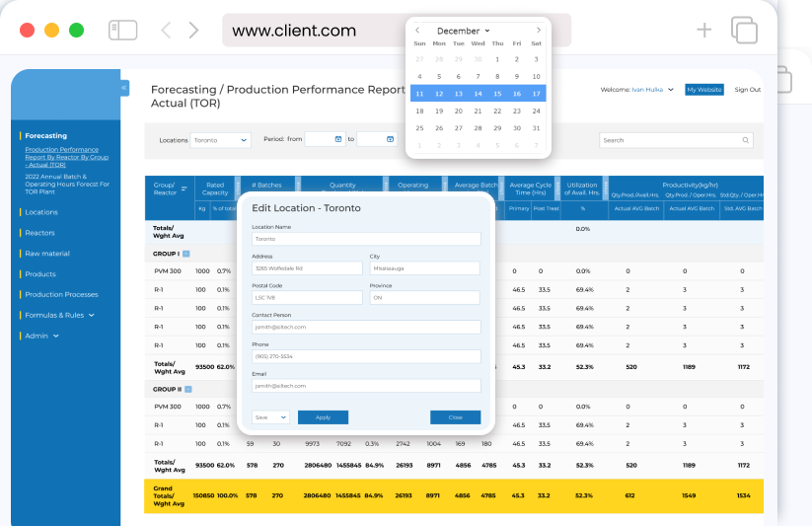Open the Period to calendar icon
The width and height of the screenshot is (812, 526).
pos(391,139)
